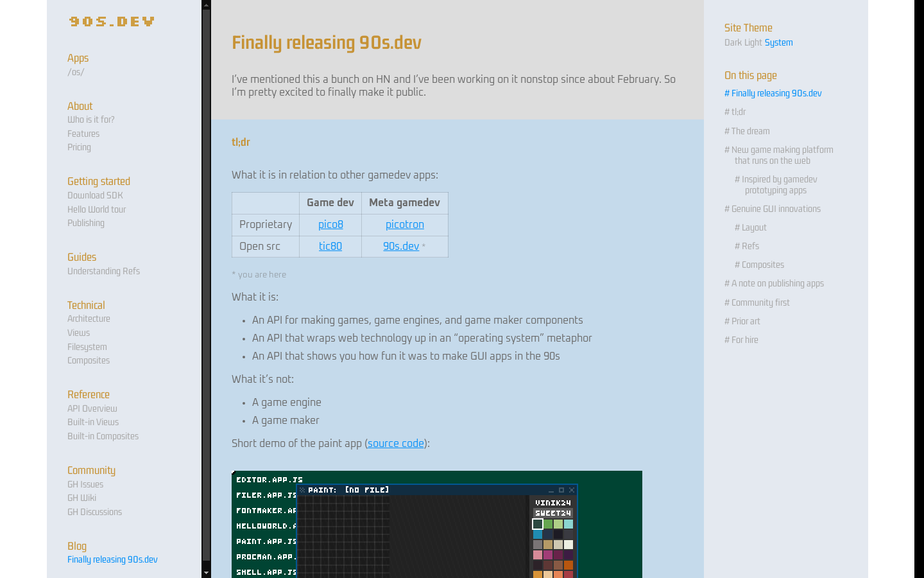Switch site theme to Light
The height and width of the screenshot is (578, 924).
753,42
